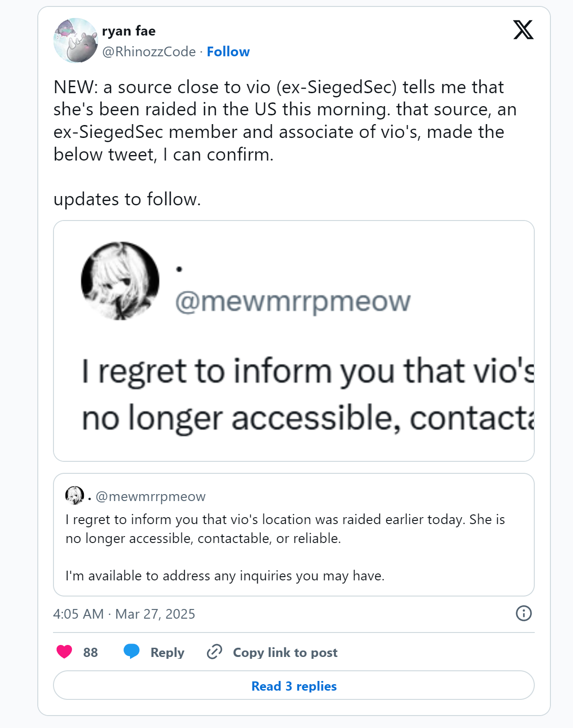Click the heart like icon

tap(65, 651)
